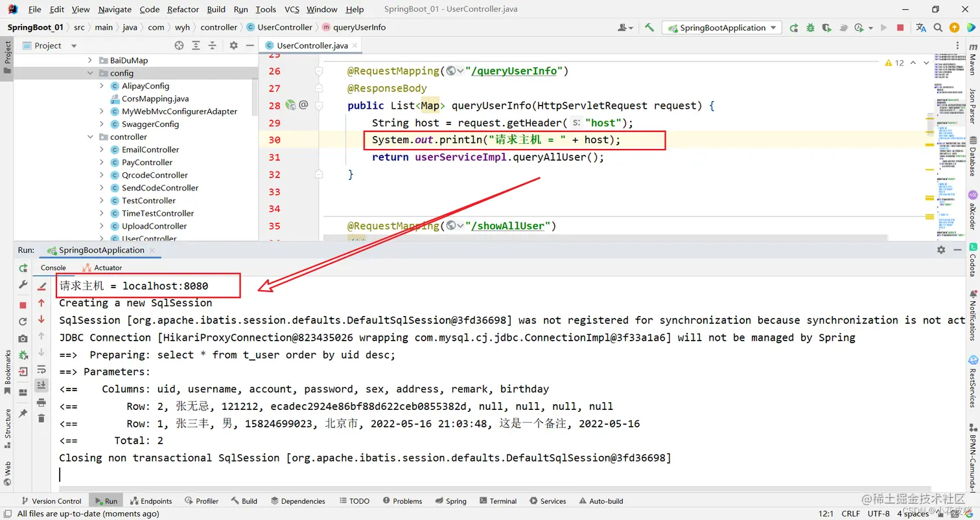
Task: Open the Translate icon in the toolbar
Action: click(x=921, y=28)
